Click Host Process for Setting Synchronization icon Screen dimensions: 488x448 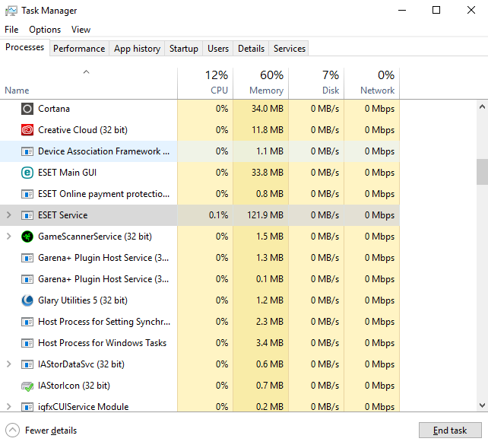click(x=27, y=322)
